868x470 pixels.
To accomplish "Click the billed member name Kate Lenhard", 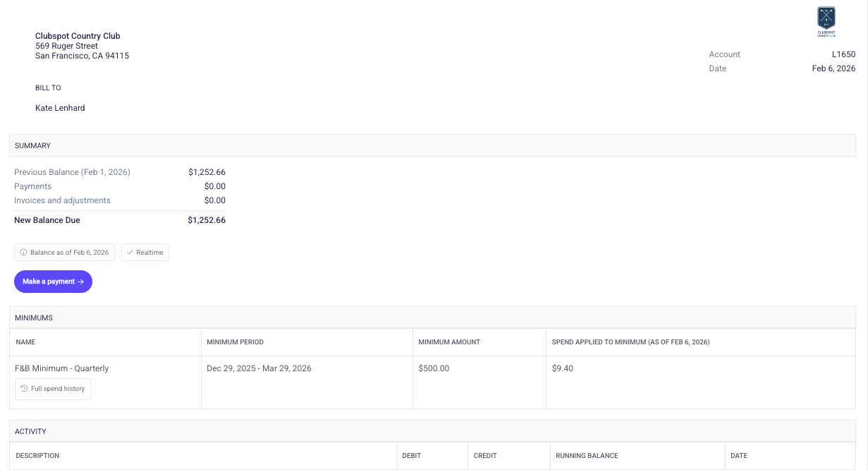I will click(x=60, y=108).
